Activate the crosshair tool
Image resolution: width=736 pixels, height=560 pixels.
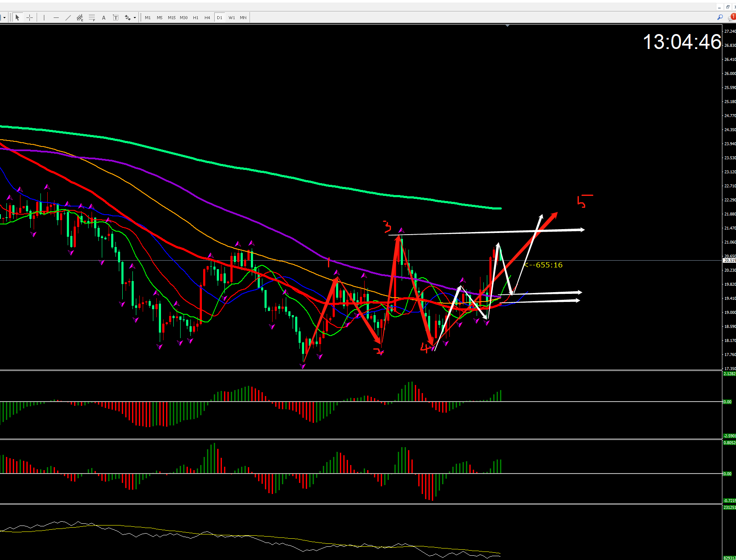click(29, 17)
